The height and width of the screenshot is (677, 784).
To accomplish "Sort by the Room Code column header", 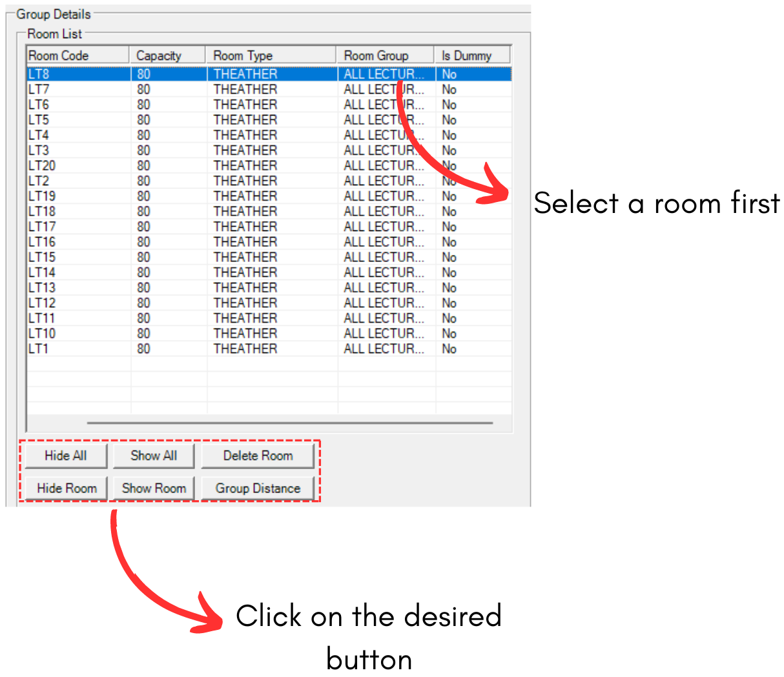I will (77, 56).
